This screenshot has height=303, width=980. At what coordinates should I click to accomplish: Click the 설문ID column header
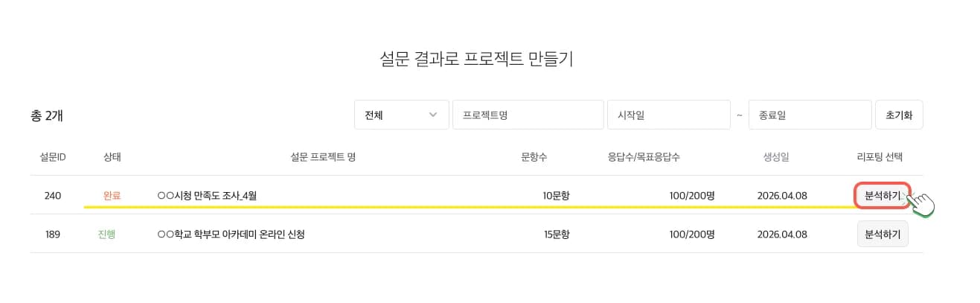[x=53, y=157]
